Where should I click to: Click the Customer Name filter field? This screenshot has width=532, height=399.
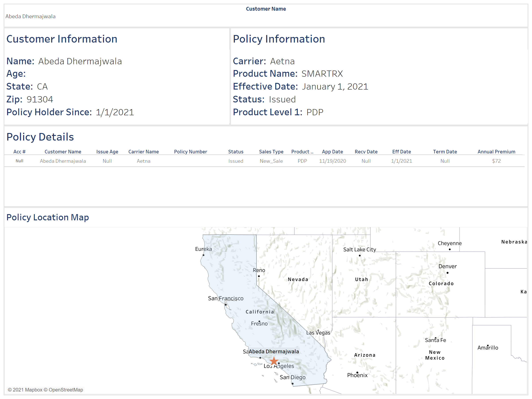click(31, 16)
